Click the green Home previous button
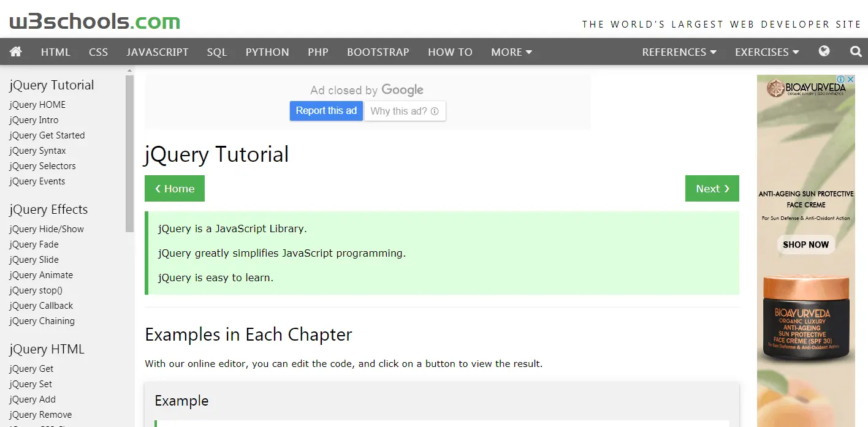Viewport: 868px width, 427px height. tap(175, 189)
